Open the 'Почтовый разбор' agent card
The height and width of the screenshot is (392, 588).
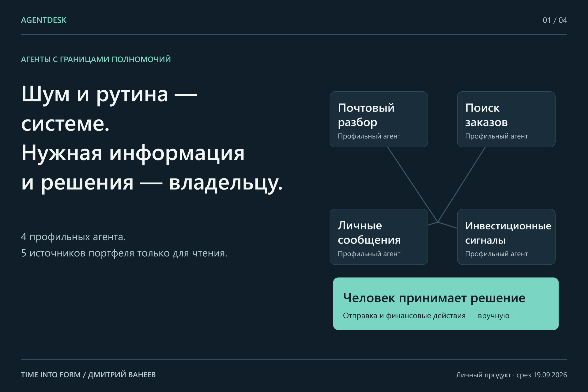click(x=379, y=119)
